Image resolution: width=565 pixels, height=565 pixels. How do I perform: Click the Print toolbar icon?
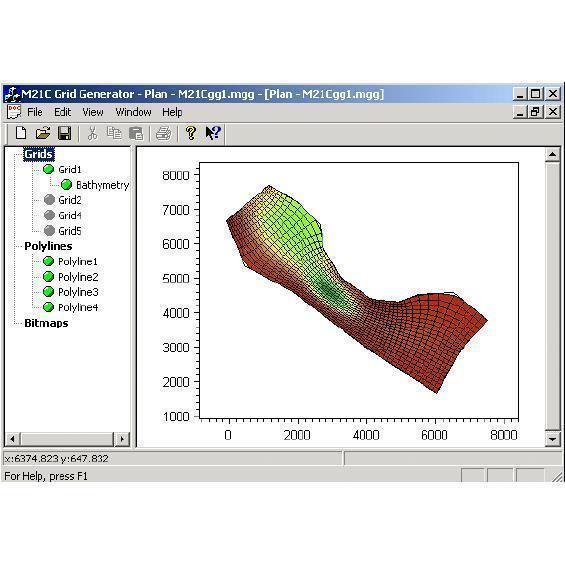(x=163, y=133)
